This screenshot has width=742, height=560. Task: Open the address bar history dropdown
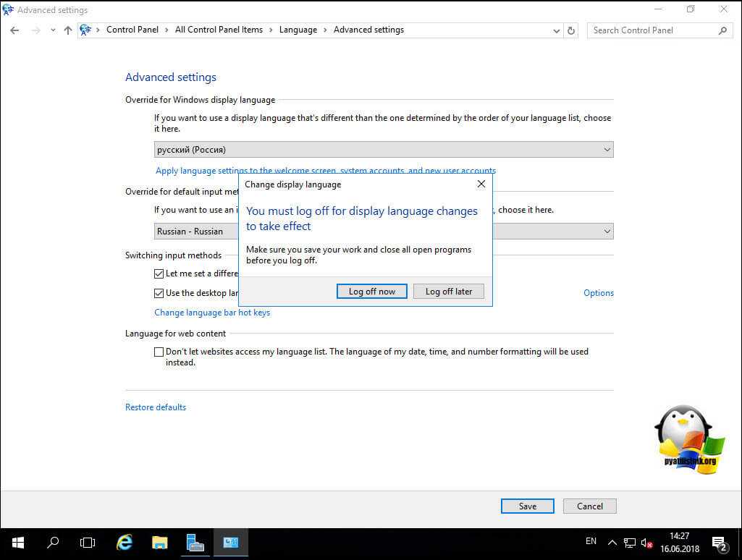click(x=556, y=30)
